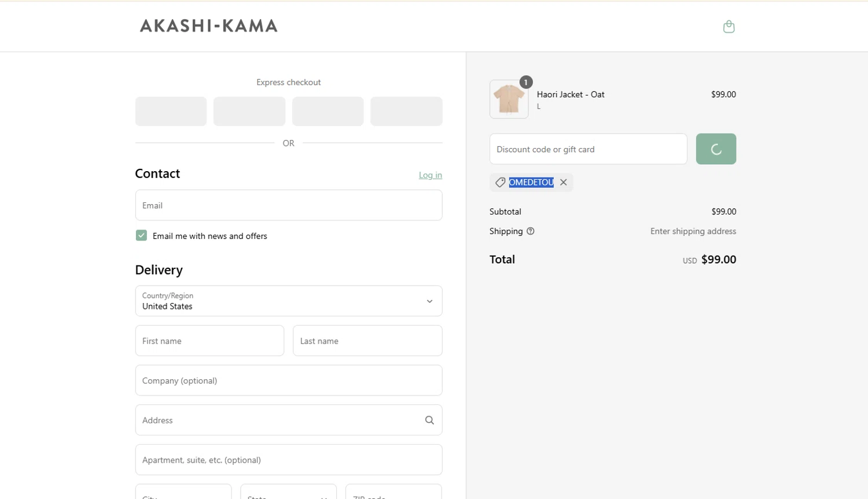This screenshot has width=868, height=499.
Task: Click the Subtotal label
Action: (x=505, y=212)
